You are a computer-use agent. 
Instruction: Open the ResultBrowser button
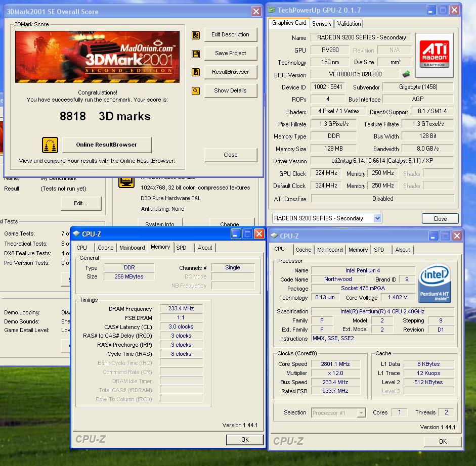coord(230,72)
